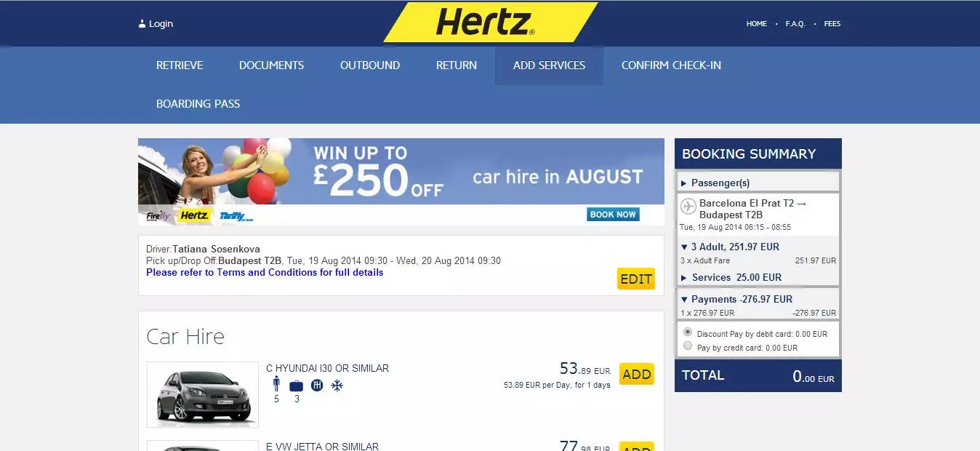Image resolution: width=980 pixels, height=451 pixels.
Task: Add the Hyundai i30 car hire
Action: pos(636,375)
